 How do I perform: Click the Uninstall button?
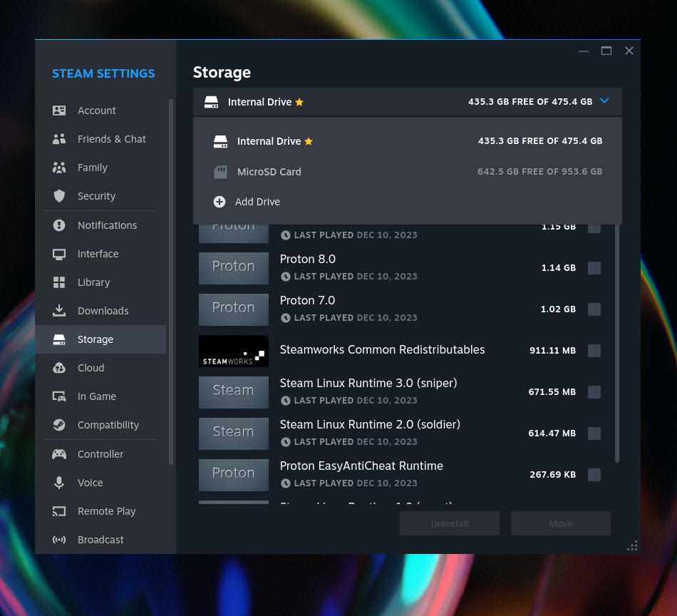coord(449,523)
